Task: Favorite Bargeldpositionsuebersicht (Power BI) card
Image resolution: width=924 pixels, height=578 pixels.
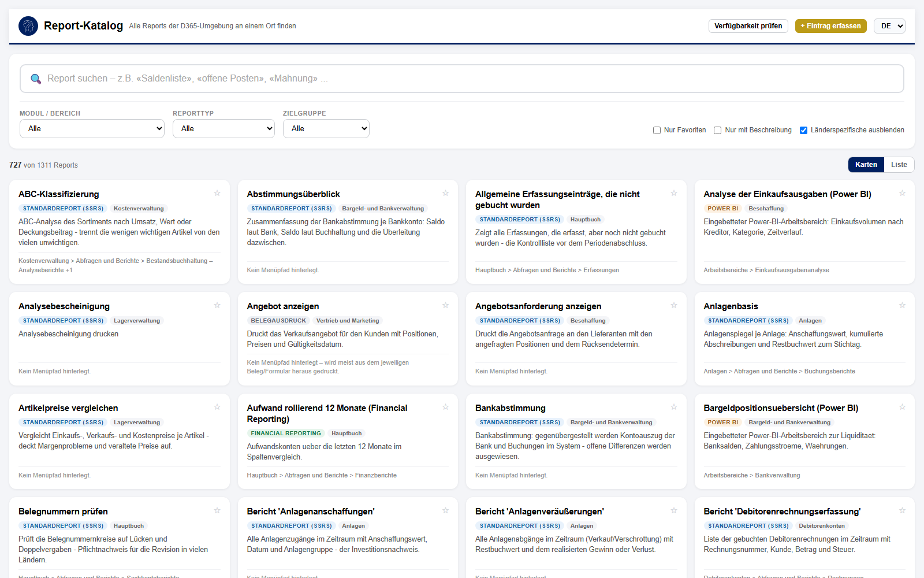Action: tap(902, 407)
